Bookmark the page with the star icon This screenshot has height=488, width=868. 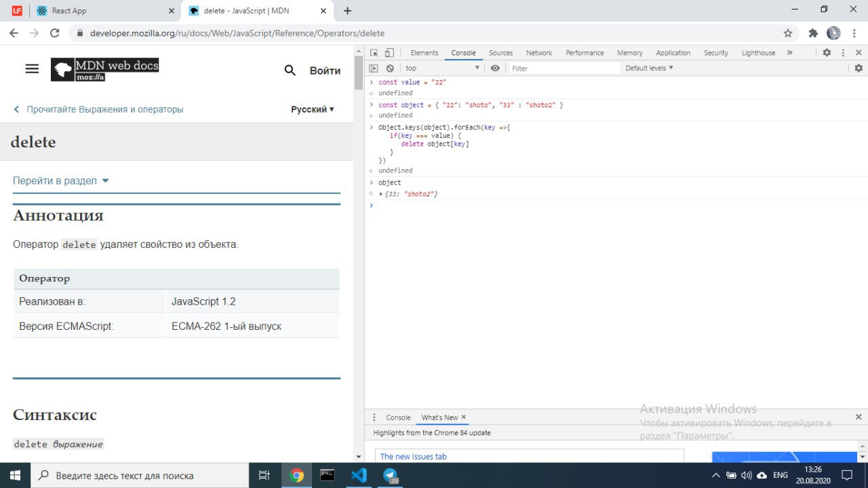(x=787, y=33)
